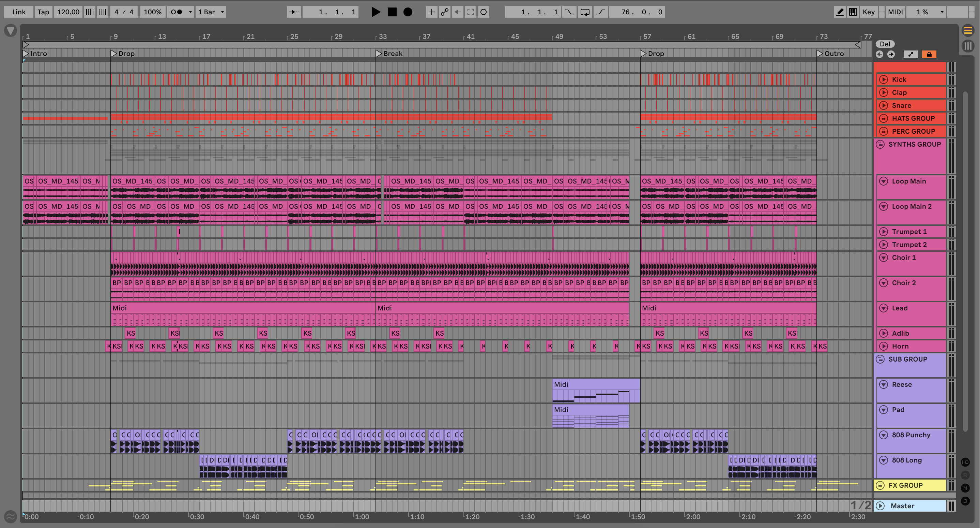
Task: Unfold the Loop Main track
Action: coord(883,181)
